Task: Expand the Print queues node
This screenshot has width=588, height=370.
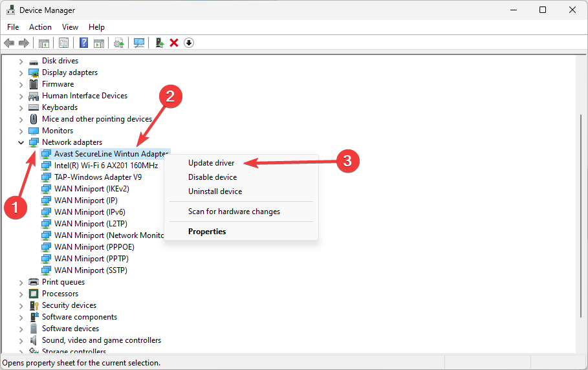Action: (x=21, y=282)
